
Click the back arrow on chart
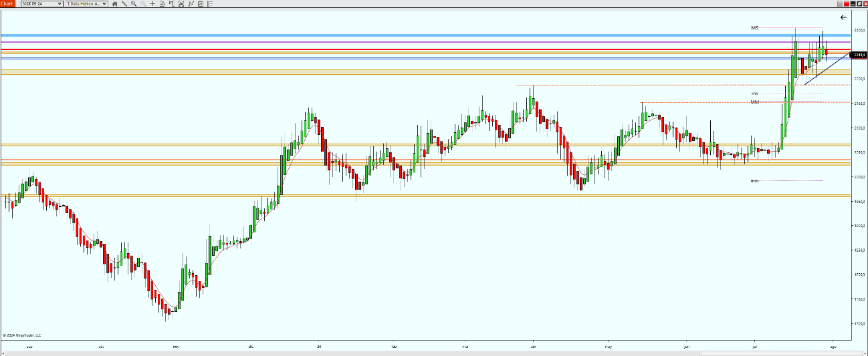click(x=843, y=17)
